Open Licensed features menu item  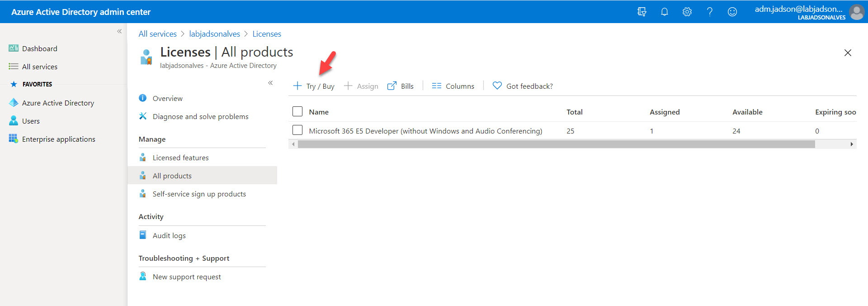(x=180, y=158)
